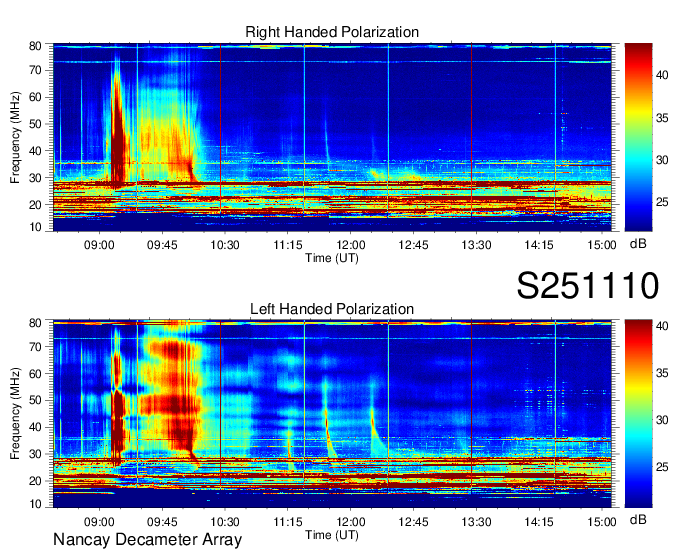Click the red vertical line in upper spectrogram

coord(221,130)
